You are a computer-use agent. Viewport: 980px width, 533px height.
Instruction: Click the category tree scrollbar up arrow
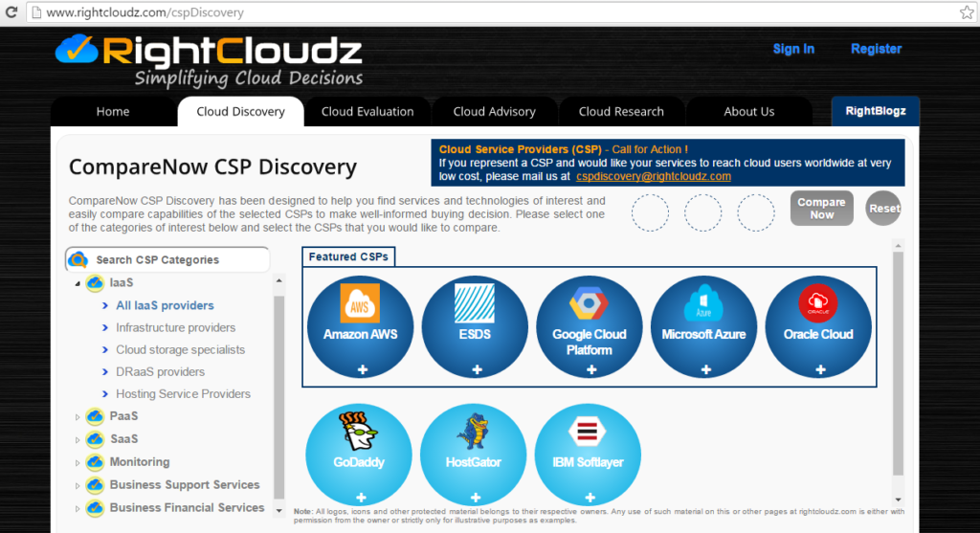point(279,280)
